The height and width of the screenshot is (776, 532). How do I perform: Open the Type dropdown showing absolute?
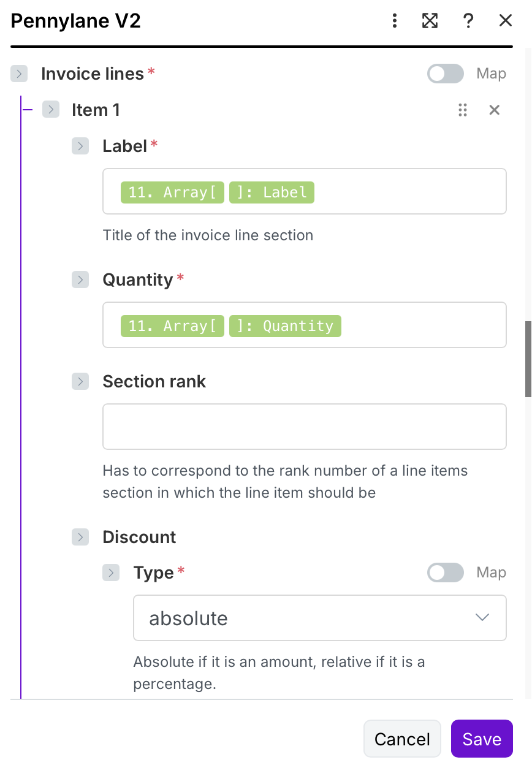click(320, 618)
